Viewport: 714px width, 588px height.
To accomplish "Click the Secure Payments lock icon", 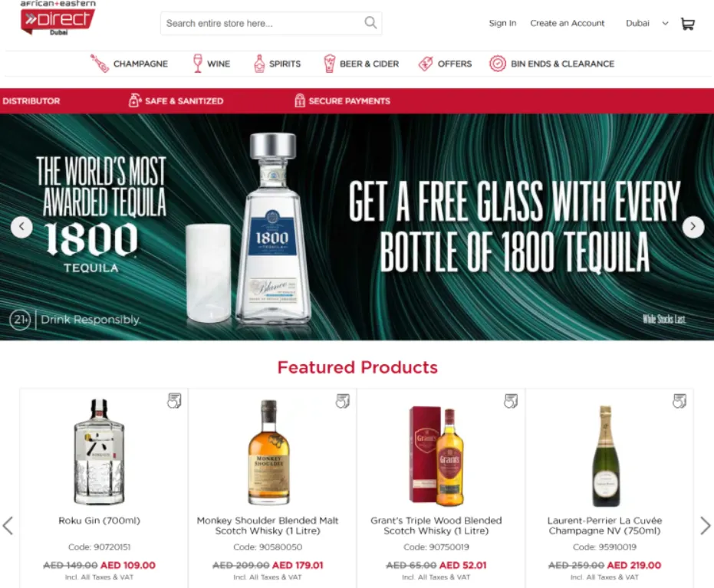I will click(299, 100).
